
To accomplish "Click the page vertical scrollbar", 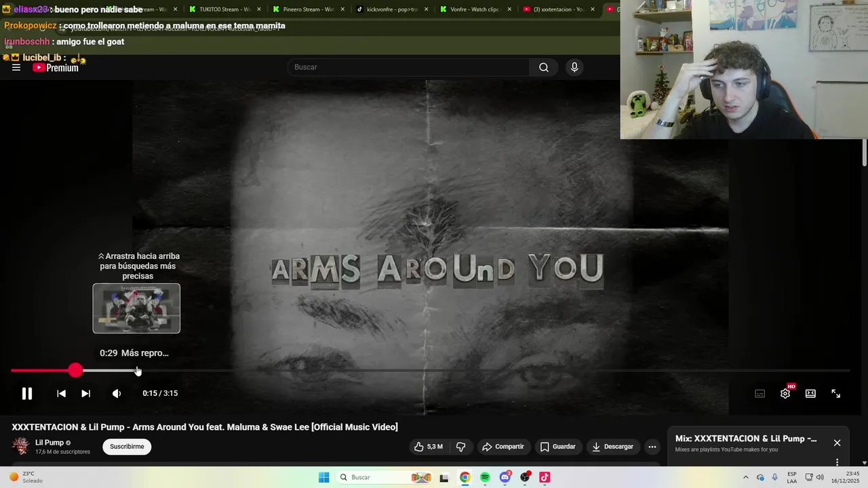I will (x=865, y=152).
